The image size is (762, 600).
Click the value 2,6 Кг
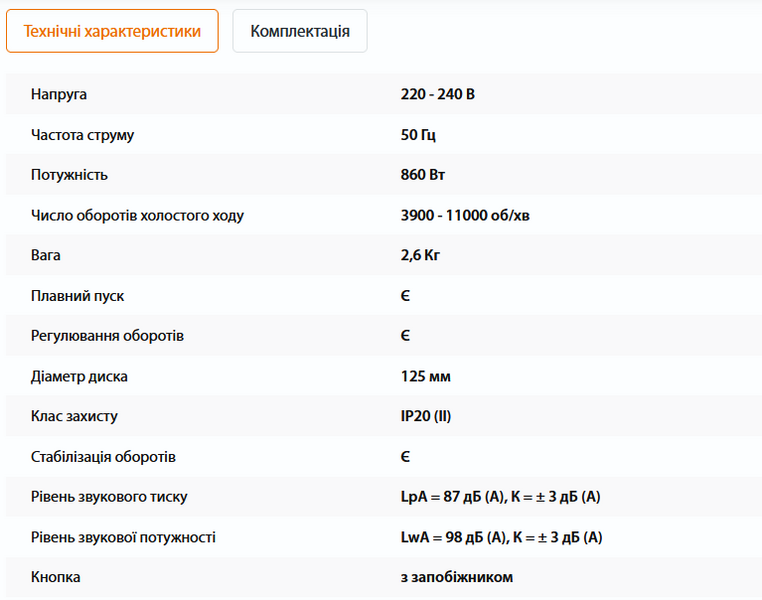point(420,256)
